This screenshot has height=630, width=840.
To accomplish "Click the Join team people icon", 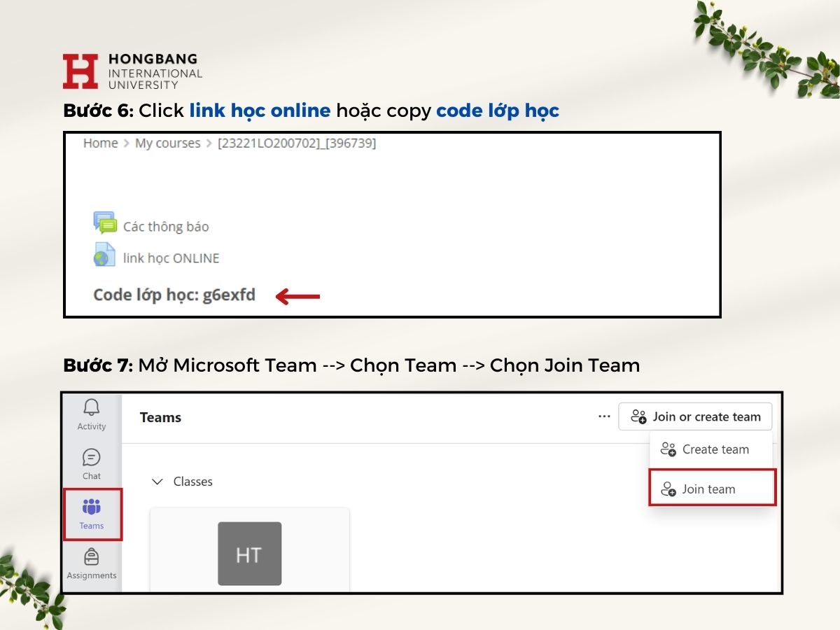I will click(x=668, y=489).
